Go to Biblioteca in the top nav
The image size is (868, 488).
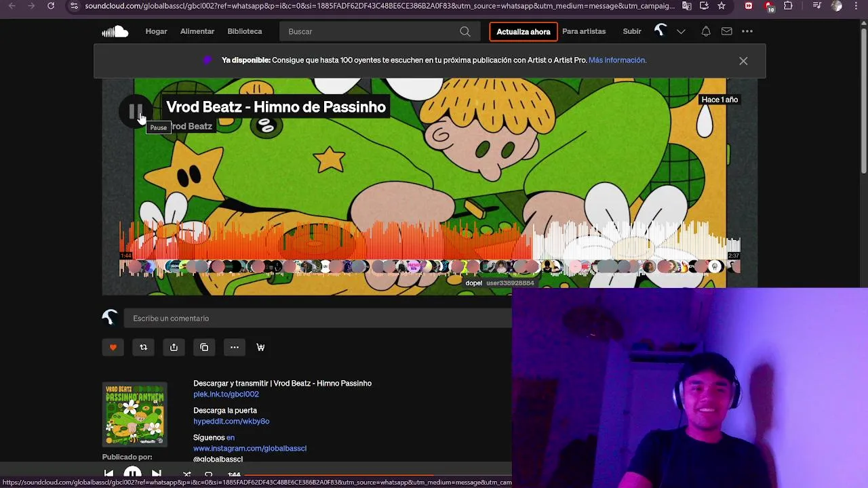(245, 31)
